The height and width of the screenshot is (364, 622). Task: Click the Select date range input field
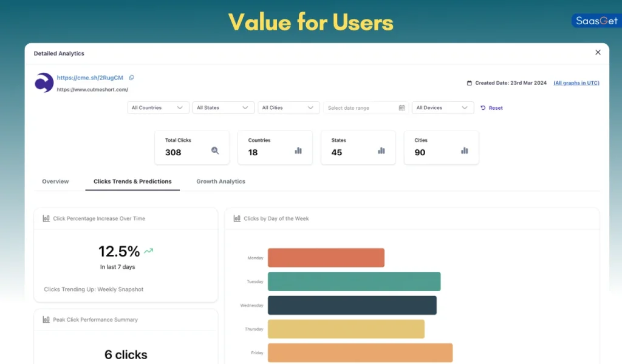(x=358, y=107)
